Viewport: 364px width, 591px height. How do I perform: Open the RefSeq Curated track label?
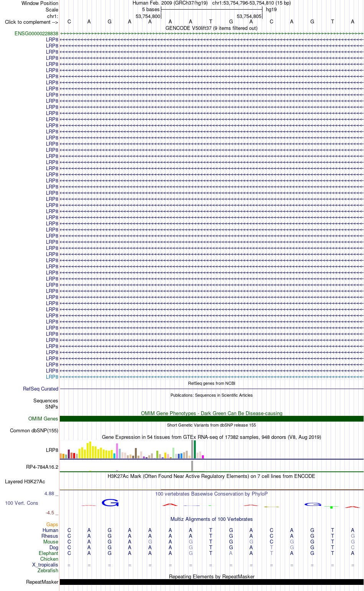(x=41, y=389)
